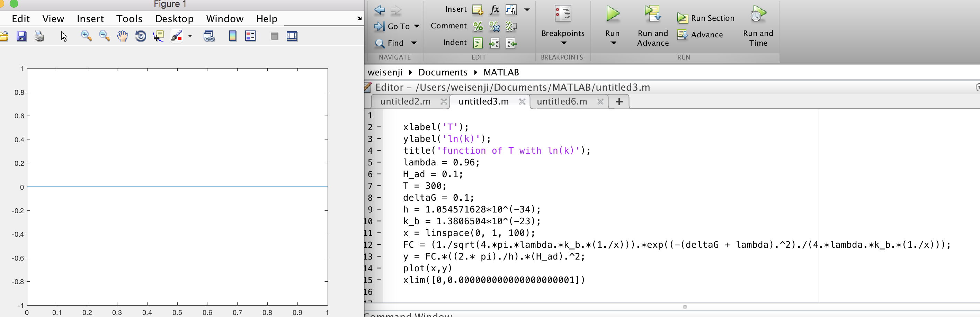Add a new editor tab with plus

coord(619,101)
